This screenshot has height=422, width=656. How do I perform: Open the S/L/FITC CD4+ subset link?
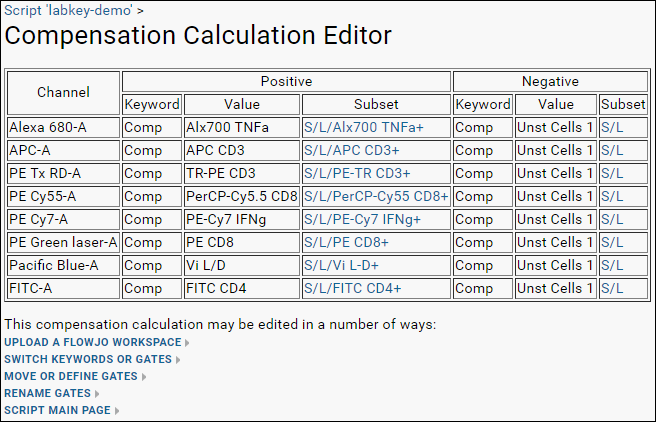[x=352, y=288]
